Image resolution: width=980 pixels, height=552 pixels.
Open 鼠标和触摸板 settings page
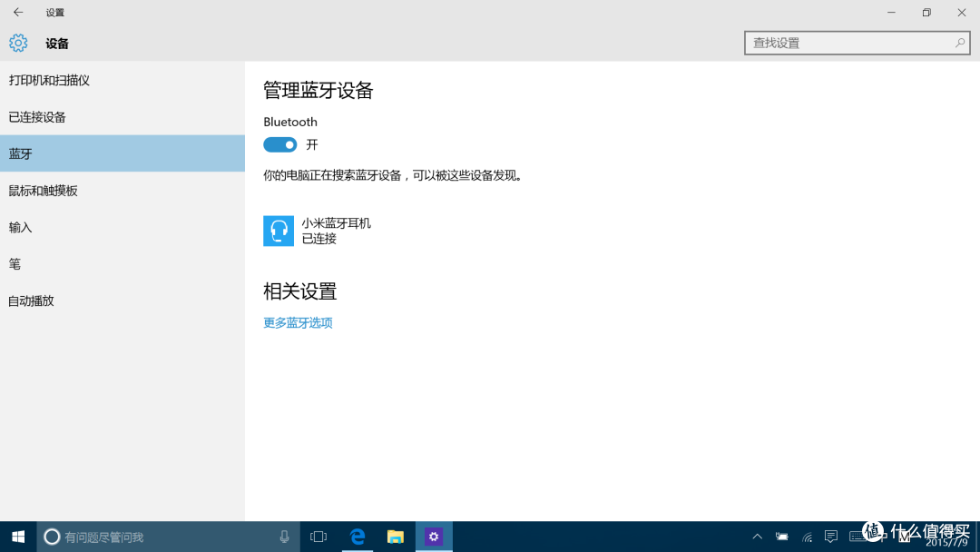[122, 191]
